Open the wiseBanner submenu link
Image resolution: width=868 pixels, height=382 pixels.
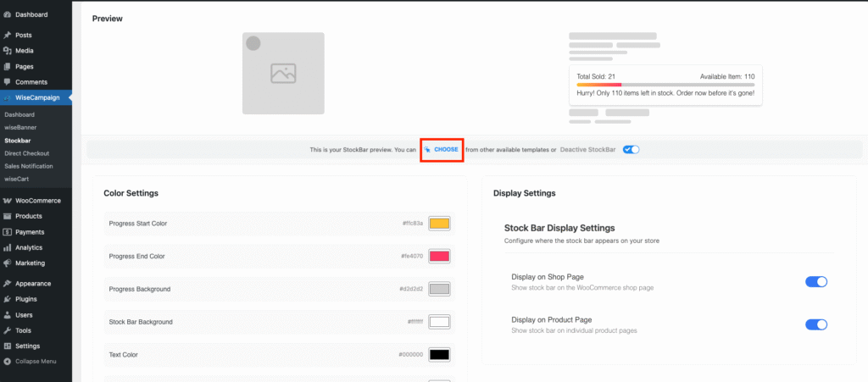[20, 127]
